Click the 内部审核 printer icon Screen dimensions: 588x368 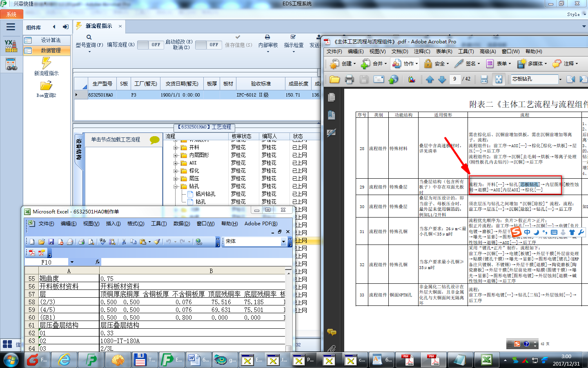coord(267,37)
